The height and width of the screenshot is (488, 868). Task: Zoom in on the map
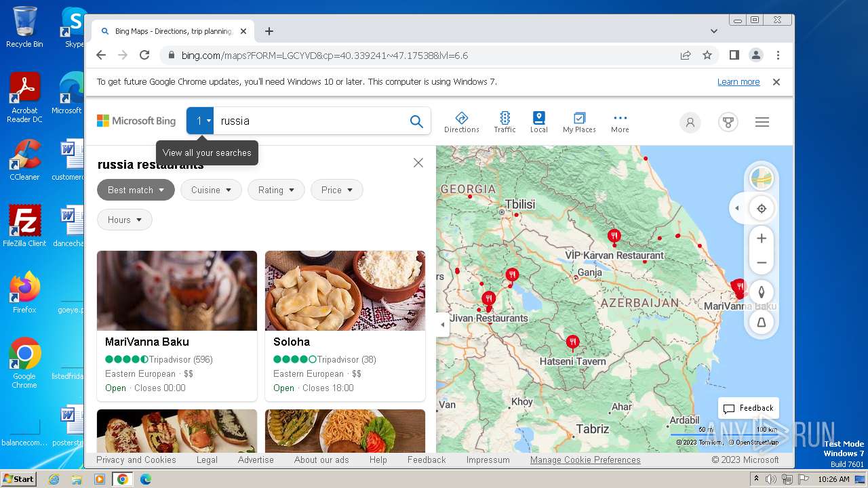point(762,239)
